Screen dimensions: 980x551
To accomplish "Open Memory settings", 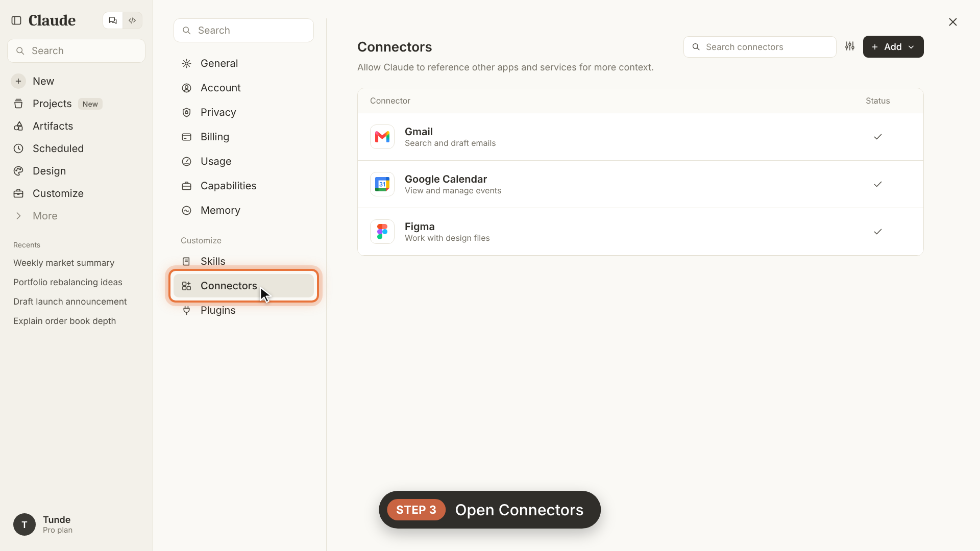I will [243, 210].
